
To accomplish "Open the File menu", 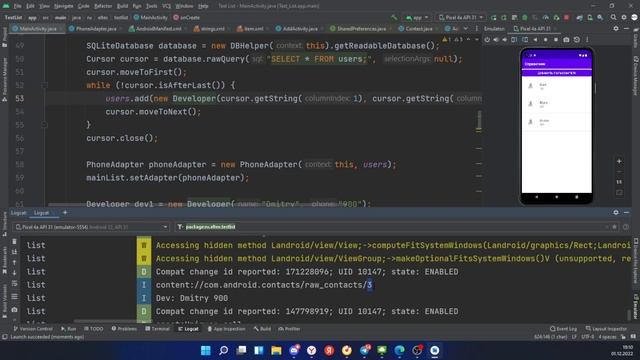I will pyautogui.click(x=17, y=6).
